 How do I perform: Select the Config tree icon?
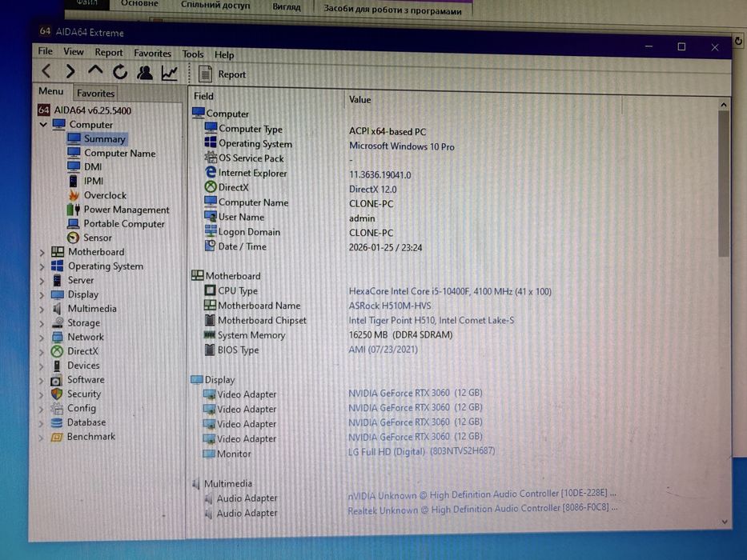(x=57, y=408)
